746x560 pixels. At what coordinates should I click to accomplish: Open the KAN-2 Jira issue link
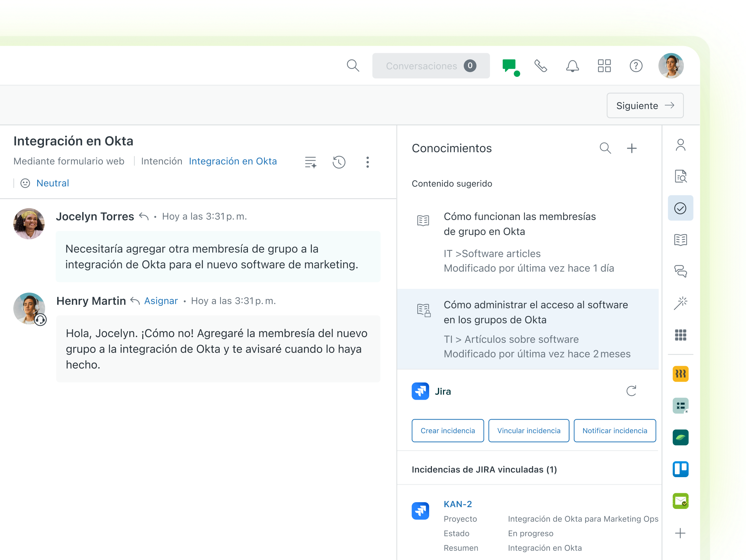[458, 504]
